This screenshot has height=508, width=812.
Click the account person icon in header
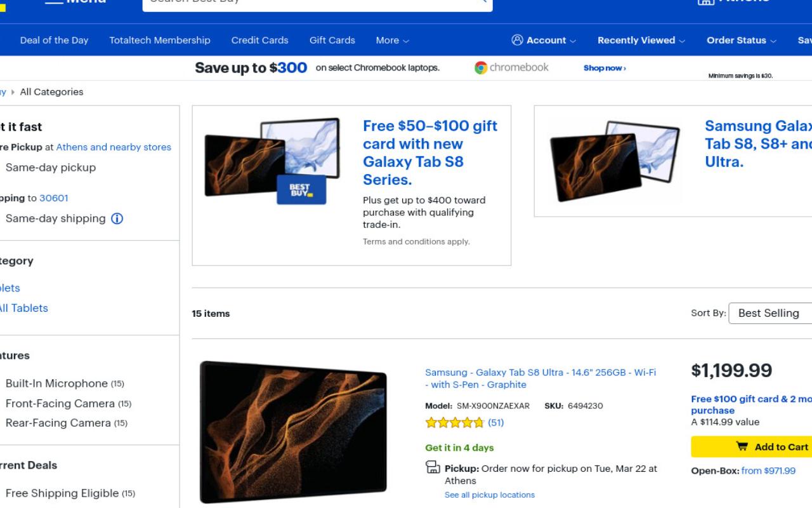(518, 40)
